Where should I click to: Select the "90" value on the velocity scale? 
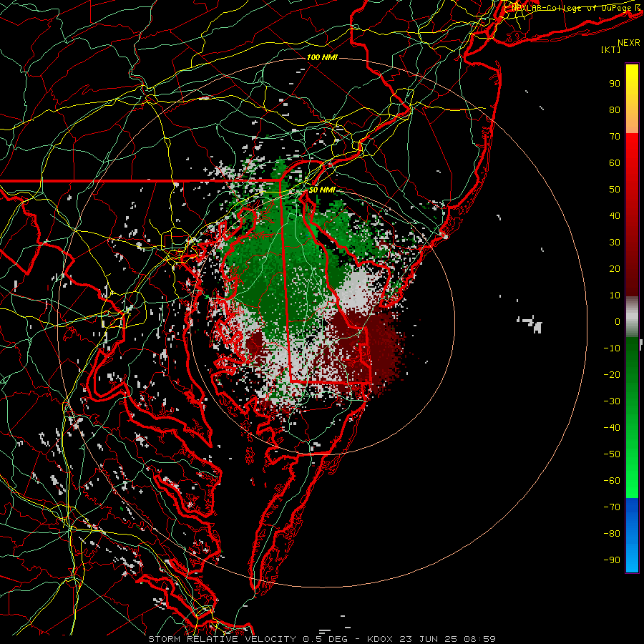click(615, 84)
